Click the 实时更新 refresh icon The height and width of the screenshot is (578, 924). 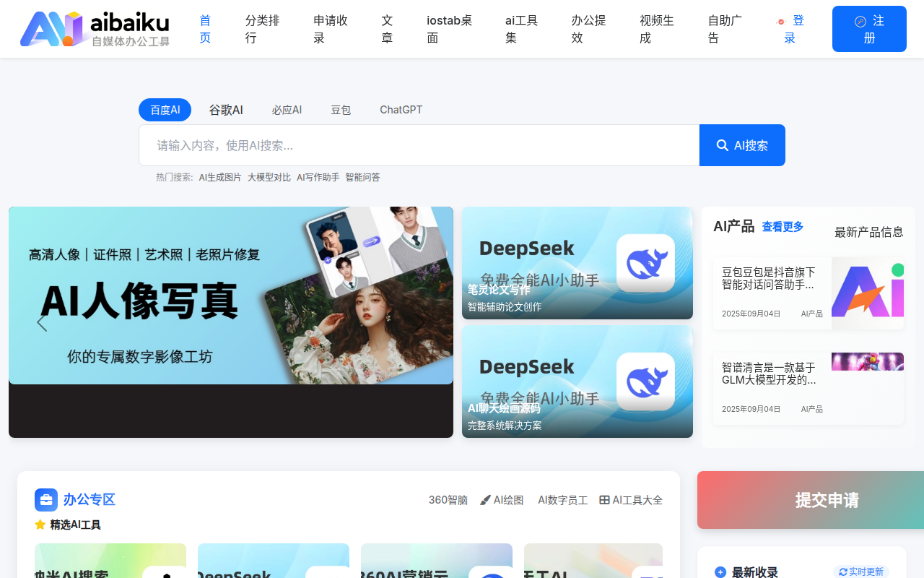pyautogui.click(x=842, y=571)
